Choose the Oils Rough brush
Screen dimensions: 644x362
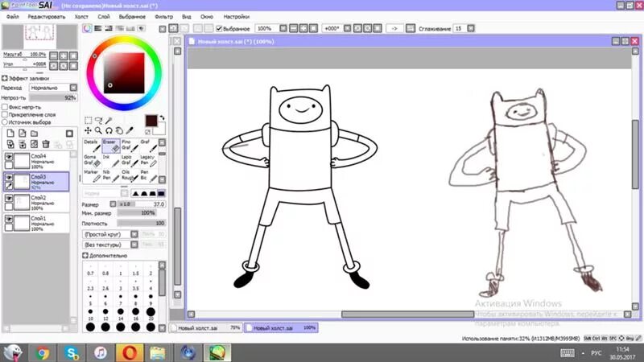(x=130, y=175)
